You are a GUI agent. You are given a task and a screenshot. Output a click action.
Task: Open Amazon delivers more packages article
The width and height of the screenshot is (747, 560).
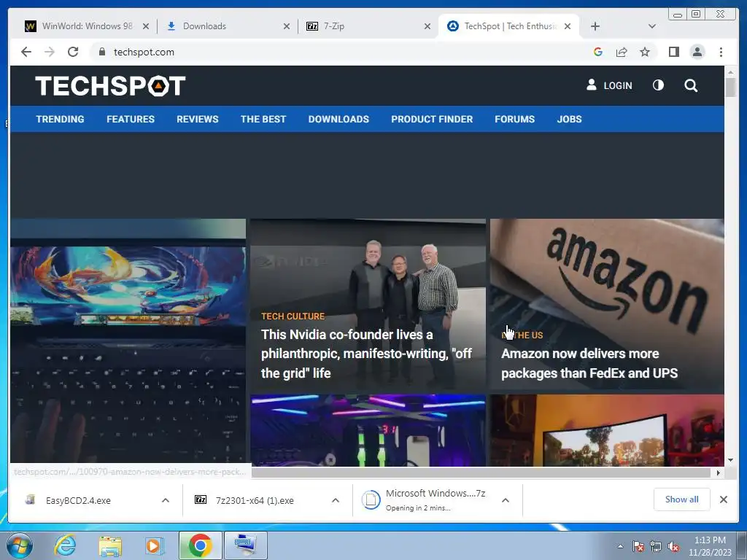[589, 363]
